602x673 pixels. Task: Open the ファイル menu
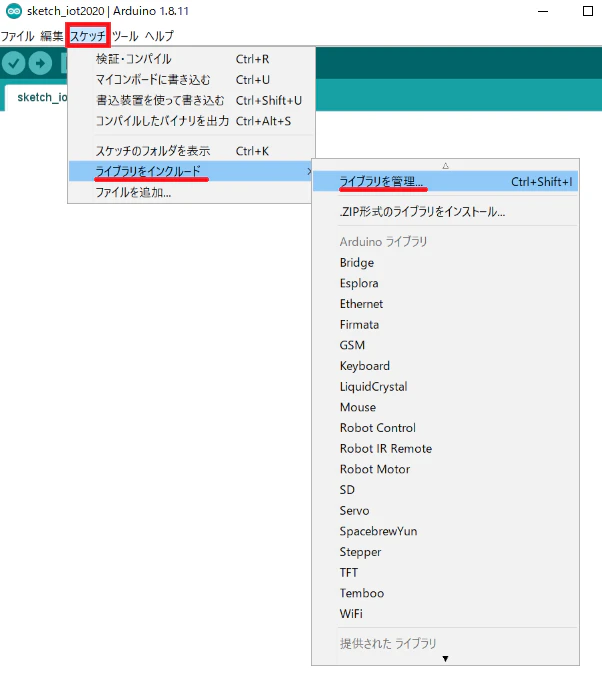17,36
